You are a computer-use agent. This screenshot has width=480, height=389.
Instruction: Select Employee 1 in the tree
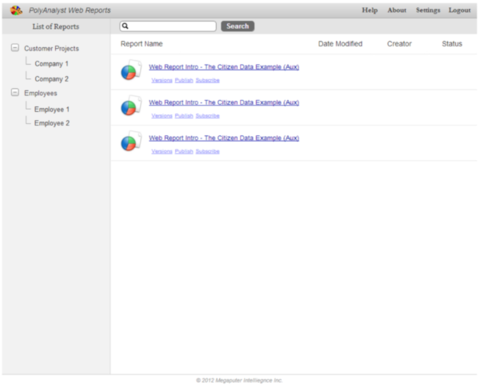(52, 109)
